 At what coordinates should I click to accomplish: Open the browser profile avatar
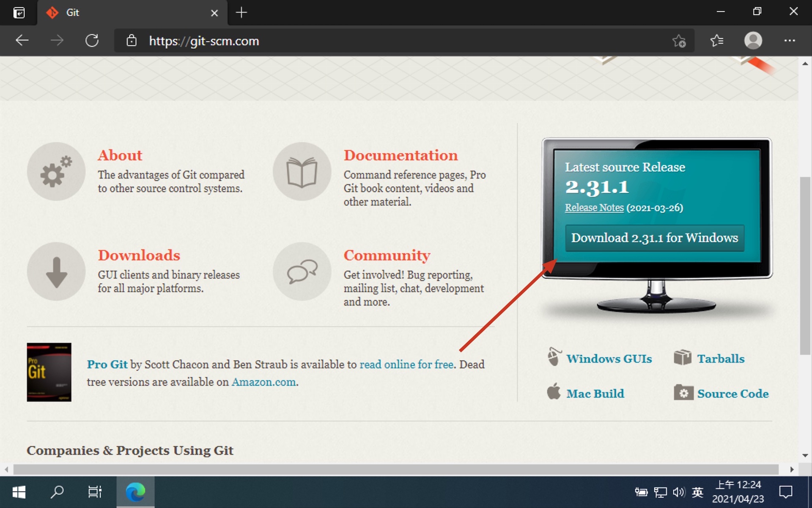tap(753, 41)
